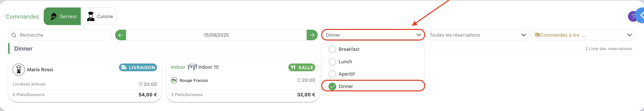The height and width of the screenshot is (111, 644).
Task: Expand the Commandes à lire dropdown
Action: pyautogui.click(x=583, y=35)
